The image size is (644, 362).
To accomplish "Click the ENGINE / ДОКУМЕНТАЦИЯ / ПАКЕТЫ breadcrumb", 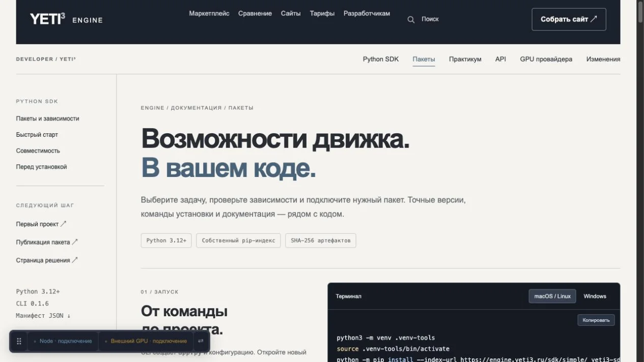I will [x=197, y=108].
